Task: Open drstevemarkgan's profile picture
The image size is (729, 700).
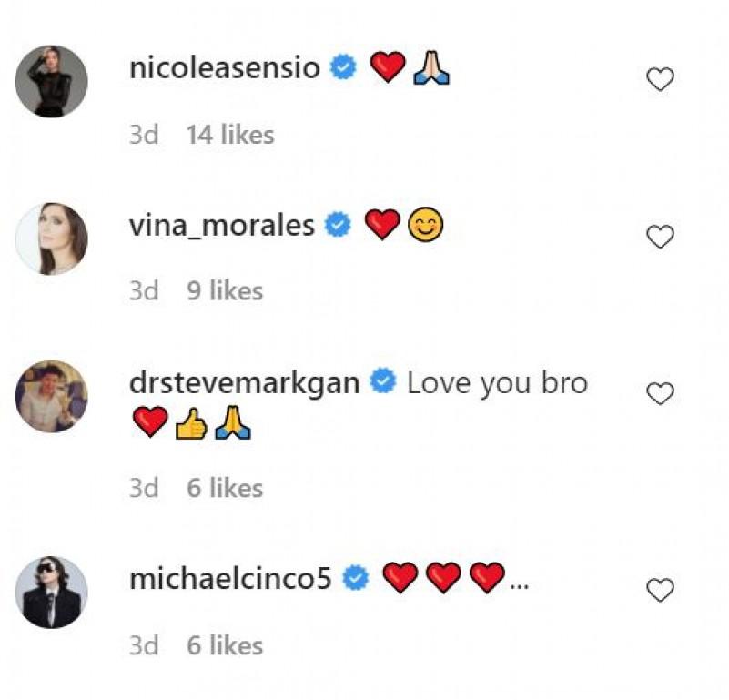Action: click(x=52, y=396)
